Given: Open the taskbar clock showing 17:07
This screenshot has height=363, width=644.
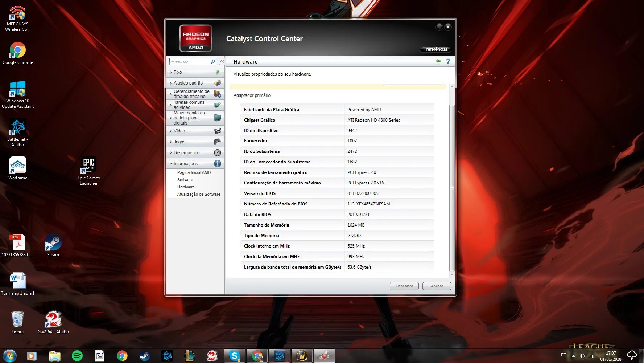Looking at the screenshot, I should (x=611, y=356).
